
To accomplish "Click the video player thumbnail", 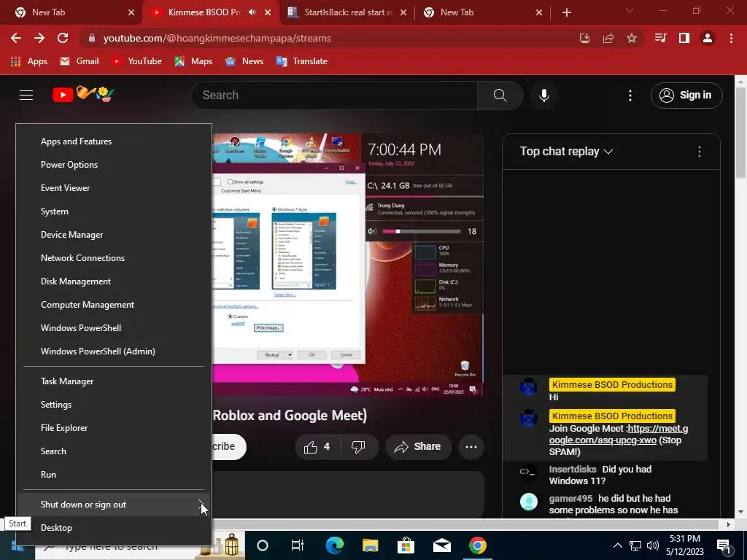I will coord(348,265).
